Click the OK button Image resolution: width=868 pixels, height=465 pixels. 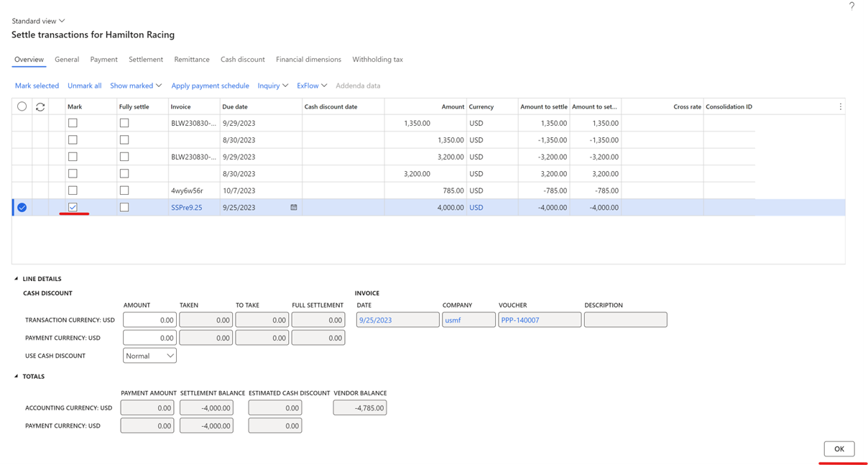pos(839,448)
